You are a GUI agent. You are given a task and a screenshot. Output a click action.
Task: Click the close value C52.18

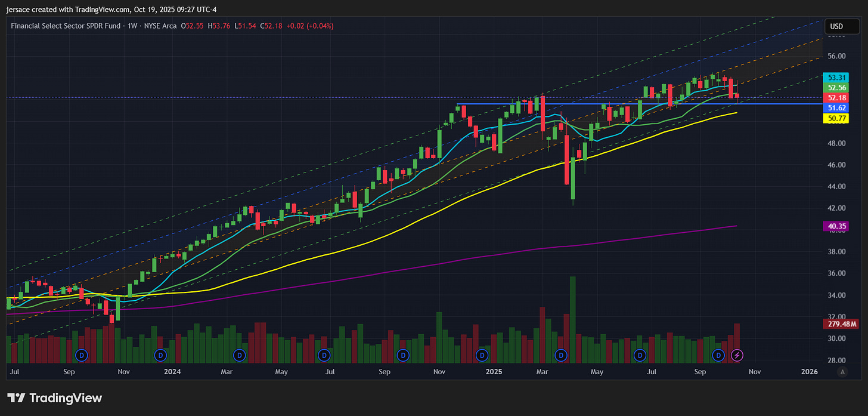272,26
